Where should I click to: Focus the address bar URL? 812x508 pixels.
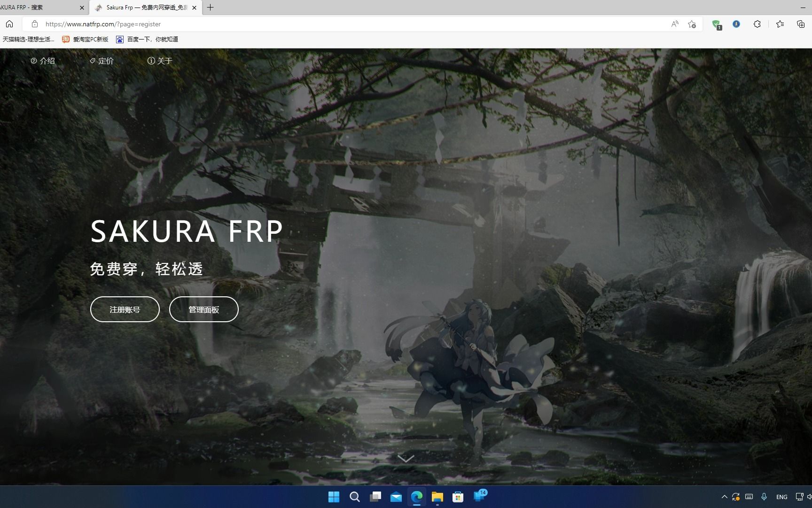[103, 24]
